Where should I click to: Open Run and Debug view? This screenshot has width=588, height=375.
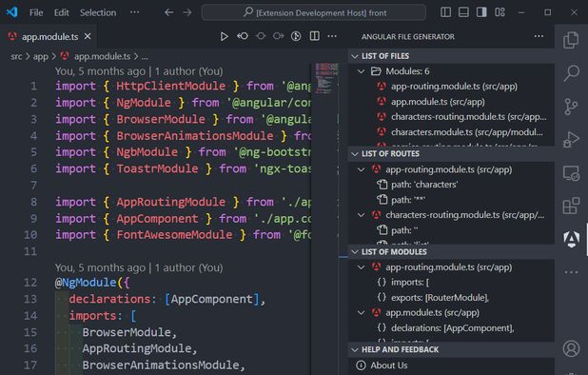[x=571, y=140]
